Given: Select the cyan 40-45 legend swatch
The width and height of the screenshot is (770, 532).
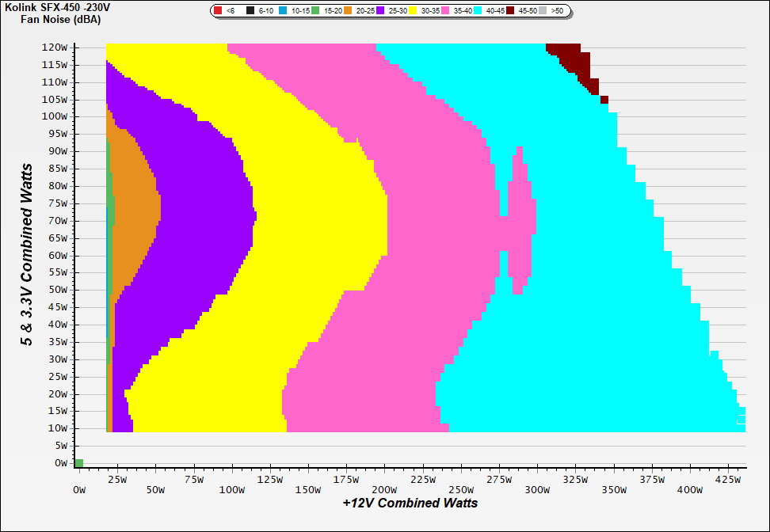Looking at the screenshot, I should coord(478,11).
